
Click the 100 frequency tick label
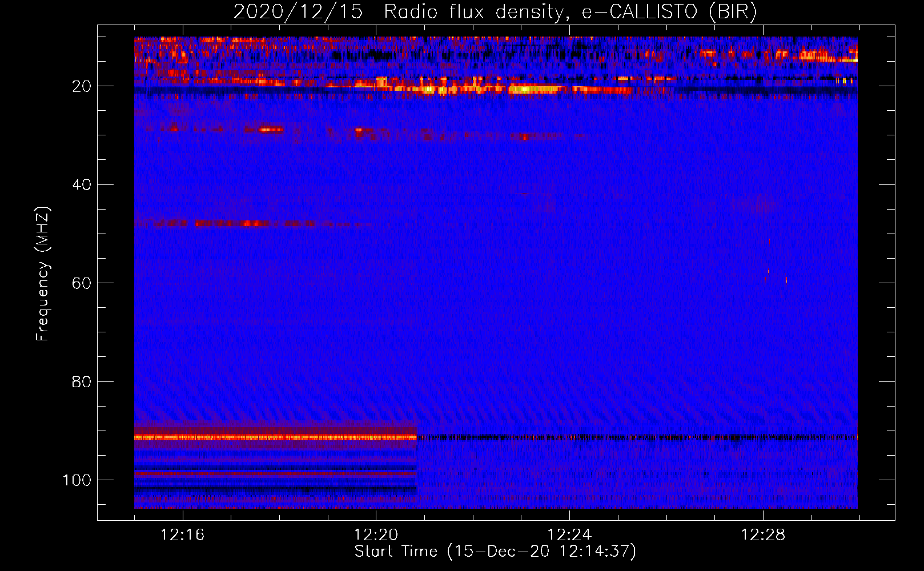coord(77,480)
